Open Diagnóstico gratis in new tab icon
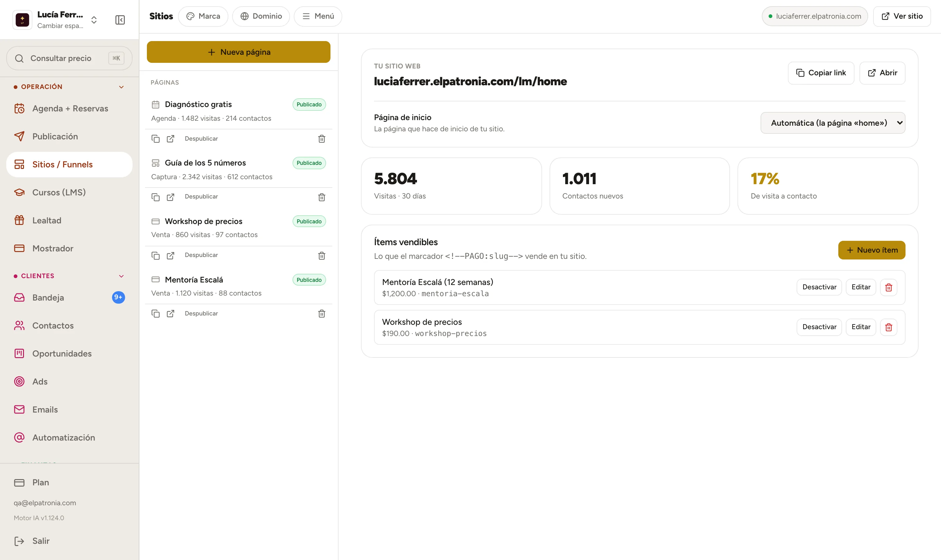Image resolution: width=941 pixels, height=560 pixels. (x=171, y=138)
